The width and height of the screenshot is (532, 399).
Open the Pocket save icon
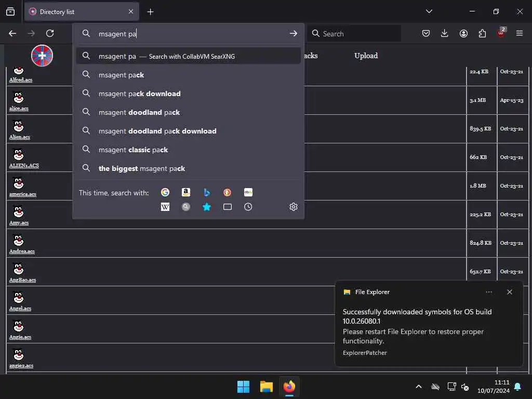(x=426, y=33)
